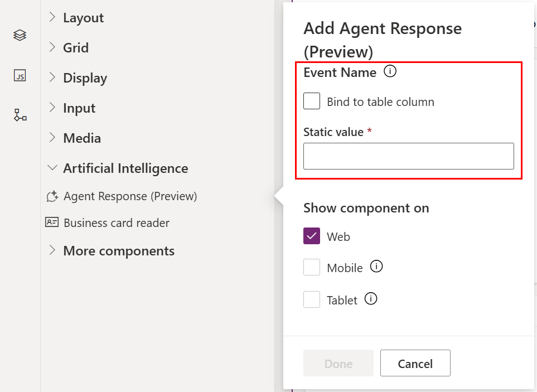
Task: Enable Bind to table column
Action: [312, 101]
